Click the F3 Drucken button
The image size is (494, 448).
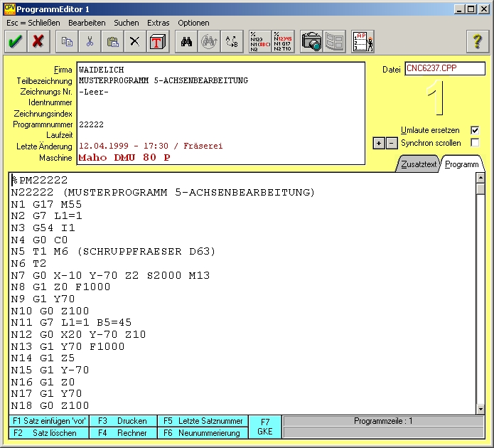click(x=122, y=420)
